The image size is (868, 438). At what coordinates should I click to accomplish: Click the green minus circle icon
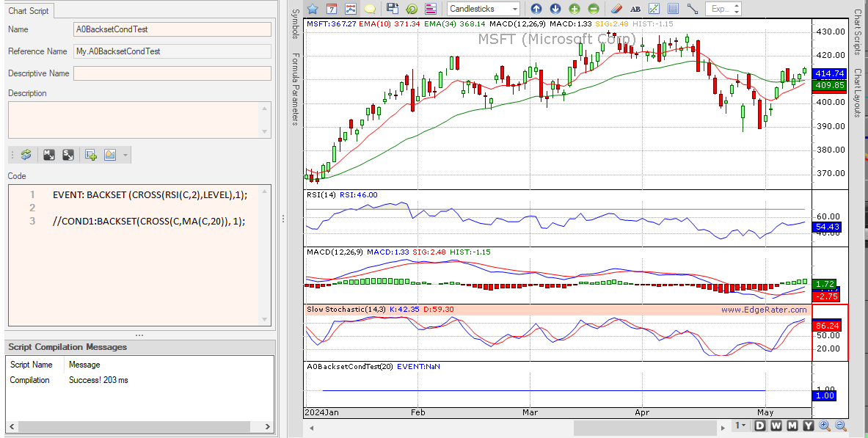594,9
